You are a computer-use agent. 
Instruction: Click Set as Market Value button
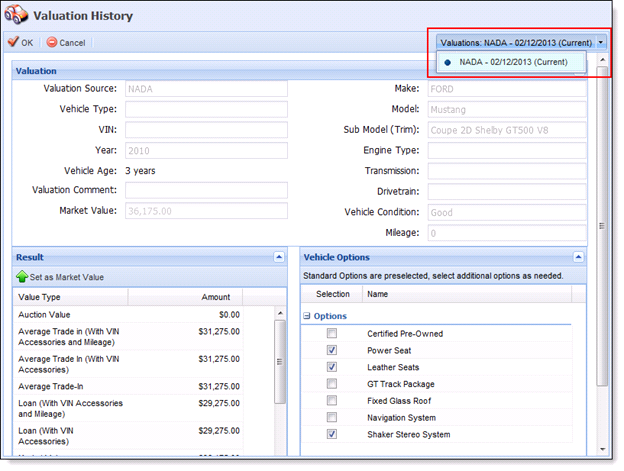[x=60, y=277]
